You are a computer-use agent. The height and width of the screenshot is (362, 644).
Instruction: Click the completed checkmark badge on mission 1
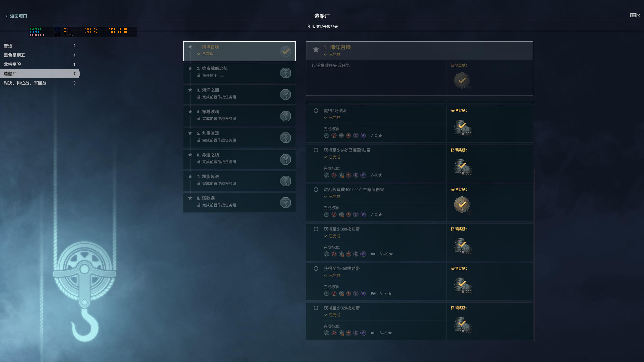point(286,51)
